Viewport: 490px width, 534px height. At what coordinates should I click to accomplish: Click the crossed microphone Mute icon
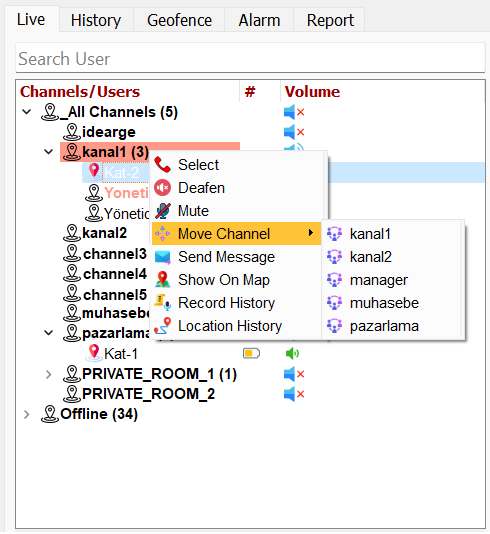tap(162, 211)
